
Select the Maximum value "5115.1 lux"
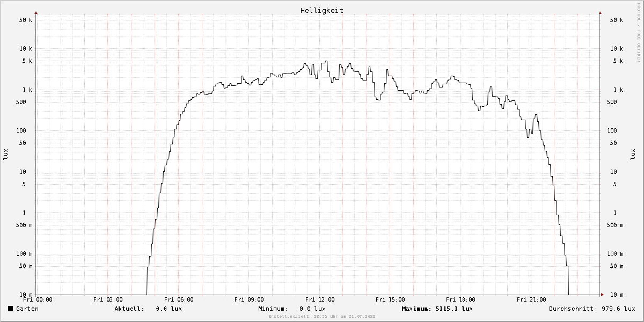pyautogui.click(x=454, y=309)
